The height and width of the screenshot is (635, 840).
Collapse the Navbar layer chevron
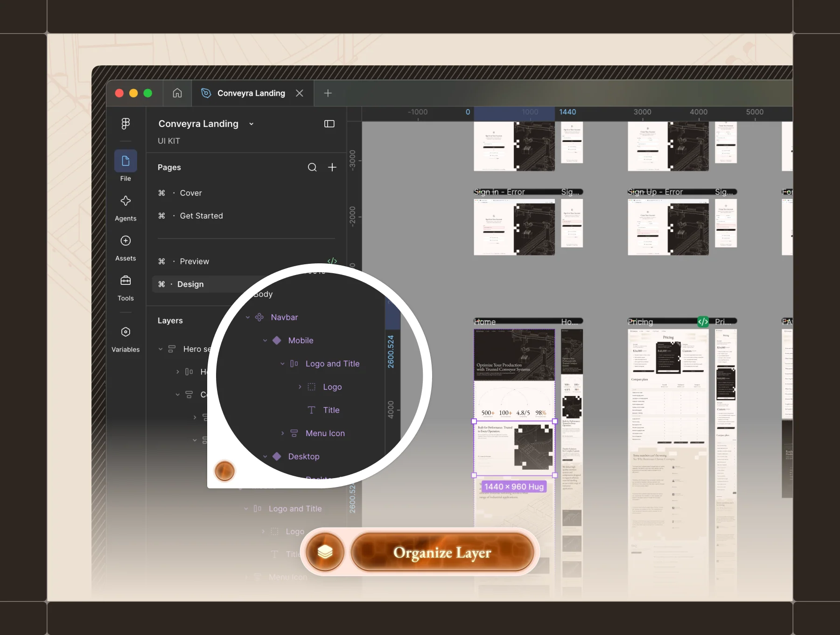pyautogui.click(x=248, y=317)
